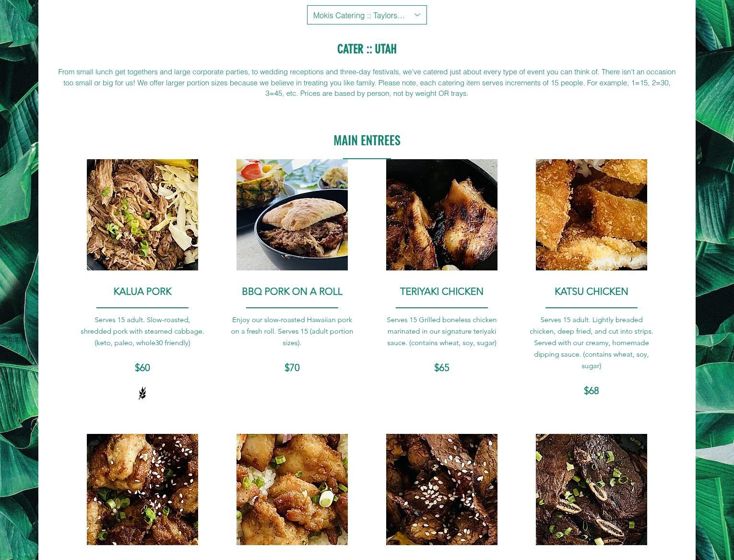This screenshot has height=560, width=734.
Task: Open the Teriyaki Chicken photo
Action: pyautogui.click(x=442, y=215)
